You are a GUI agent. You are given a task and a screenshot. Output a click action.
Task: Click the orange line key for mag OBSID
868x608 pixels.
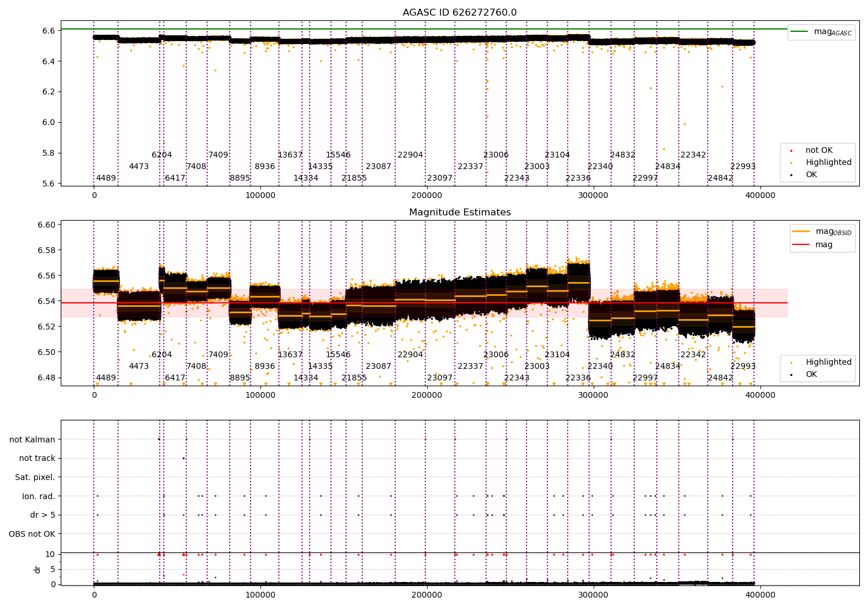pyautogui.click(x=801, y=232)
